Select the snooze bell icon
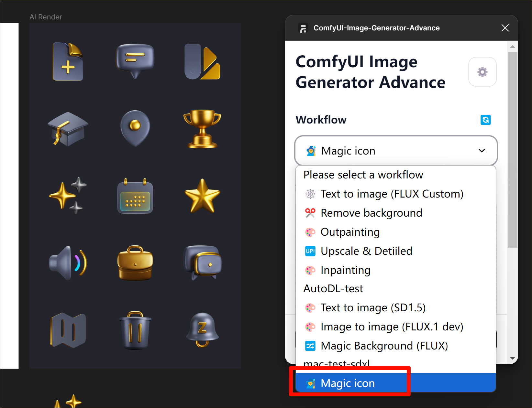 pos(202,330)
